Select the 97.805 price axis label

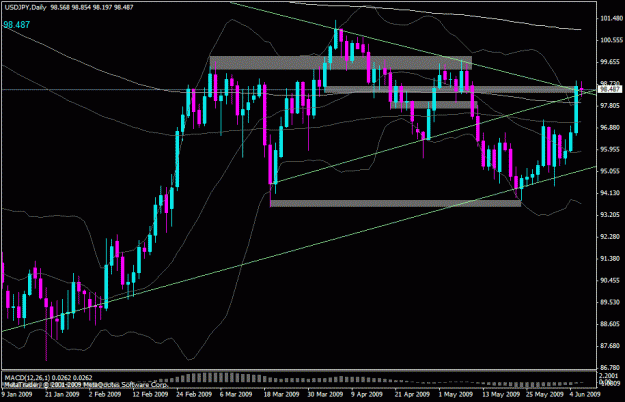[611, 106]
